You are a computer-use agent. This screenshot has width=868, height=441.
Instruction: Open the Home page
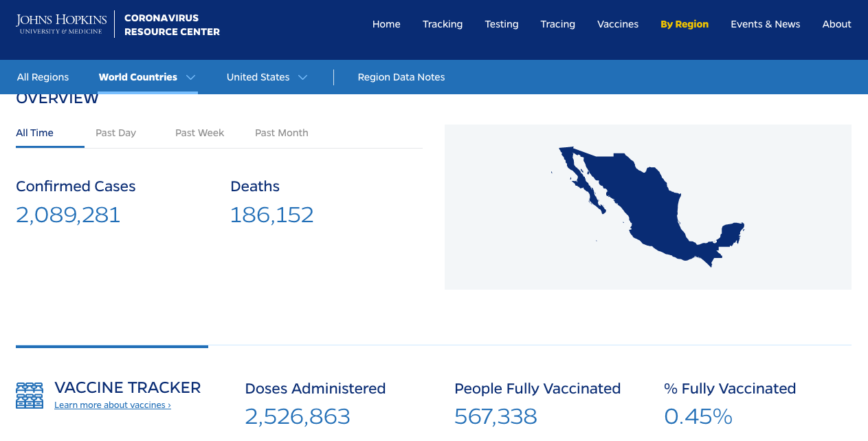point(386,24)
